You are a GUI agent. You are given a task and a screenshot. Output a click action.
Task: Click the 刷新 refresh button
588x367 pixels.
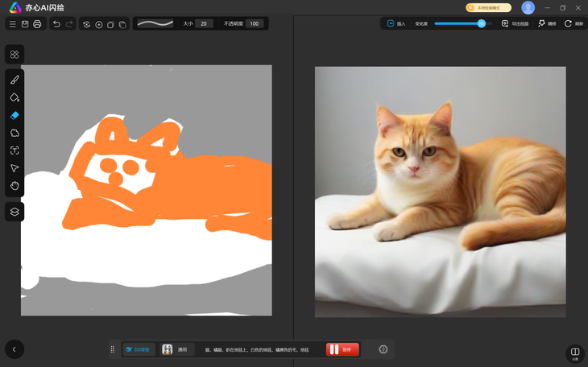[x=574, y=24]
